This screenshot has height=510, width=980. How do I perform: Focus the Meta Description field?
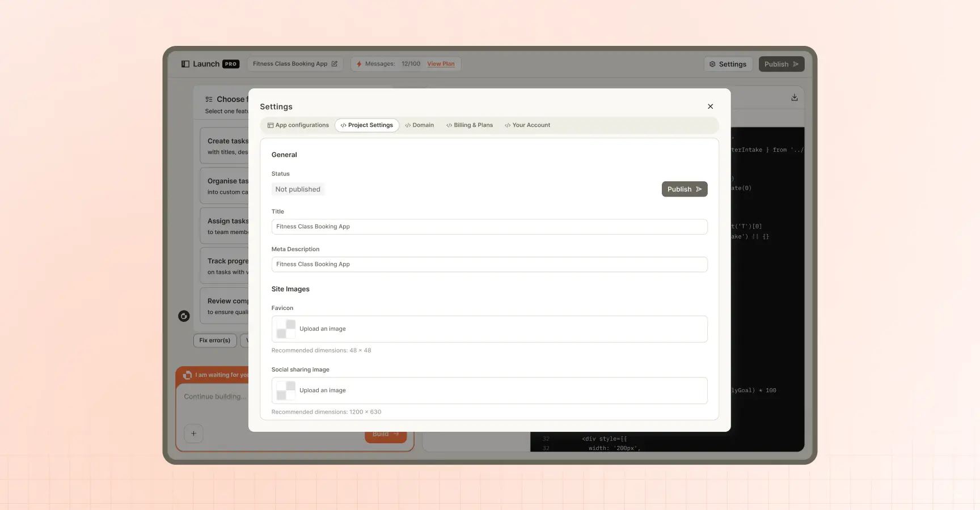coord(489,265)
